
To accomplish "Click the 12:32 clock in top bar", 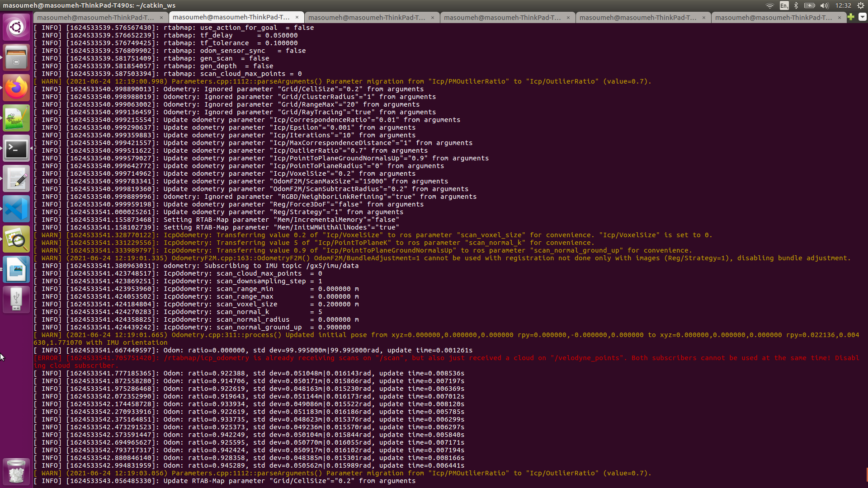I will [843, 5].
